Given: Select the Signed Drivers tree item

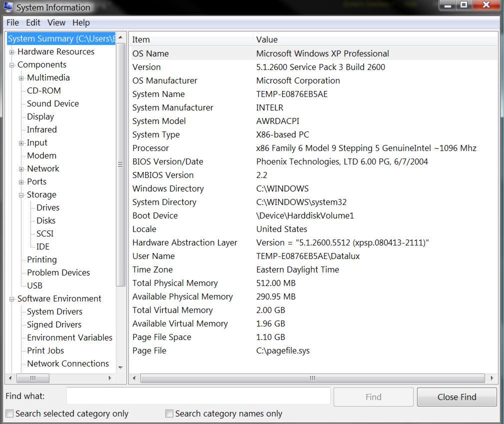Looking at the screenshot, I should (x=54, y=324).
